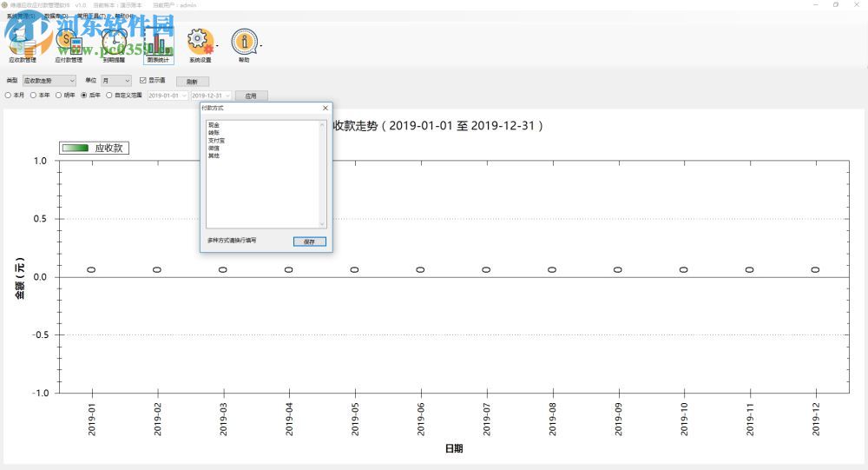Open the 类型 dropdown showing 应收款走势
This screenshot has height=470, width=868.
tap(49, 81)
